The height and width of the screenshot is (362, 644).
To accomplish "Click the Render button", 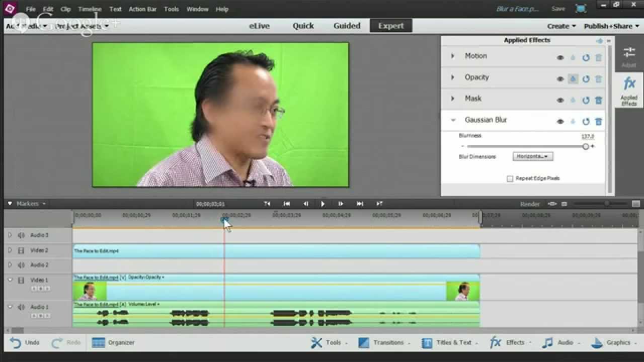I will click(x=530, y=204).
